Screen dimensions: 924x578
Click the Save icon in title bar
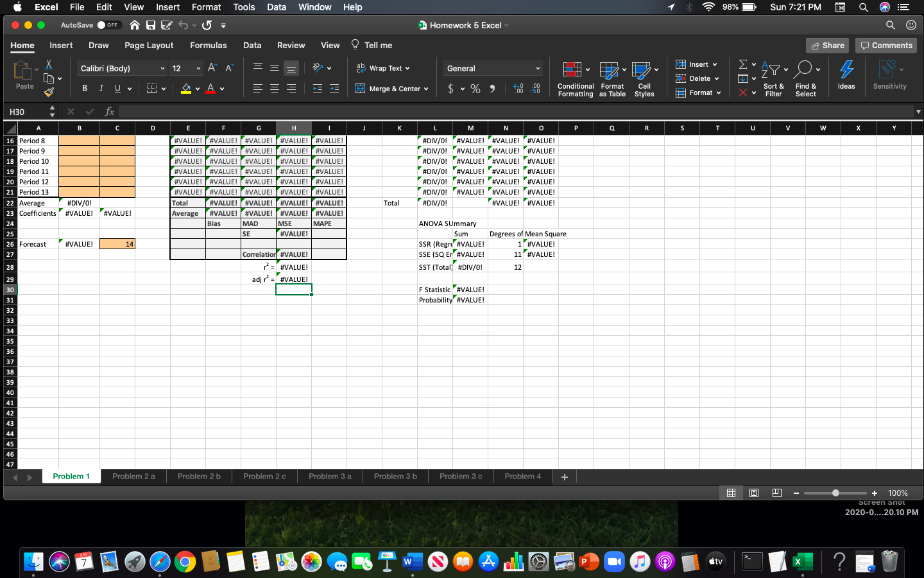point(151,25)
